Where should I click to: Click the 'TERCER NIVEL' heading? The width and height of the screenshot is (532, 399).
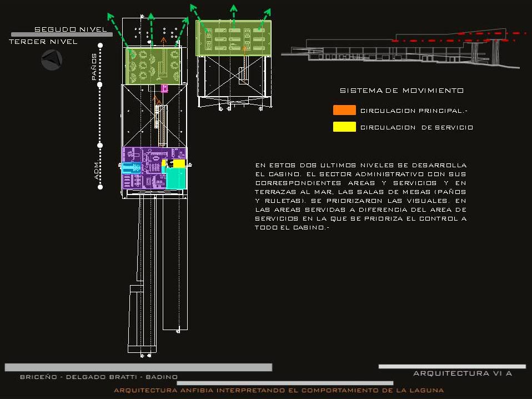[43, 42]
